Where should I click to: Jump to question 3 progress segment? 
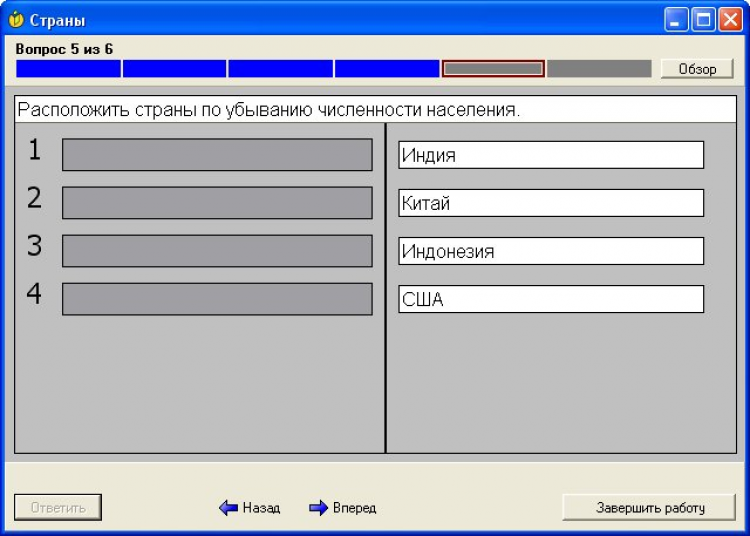(x=281, y=69)
